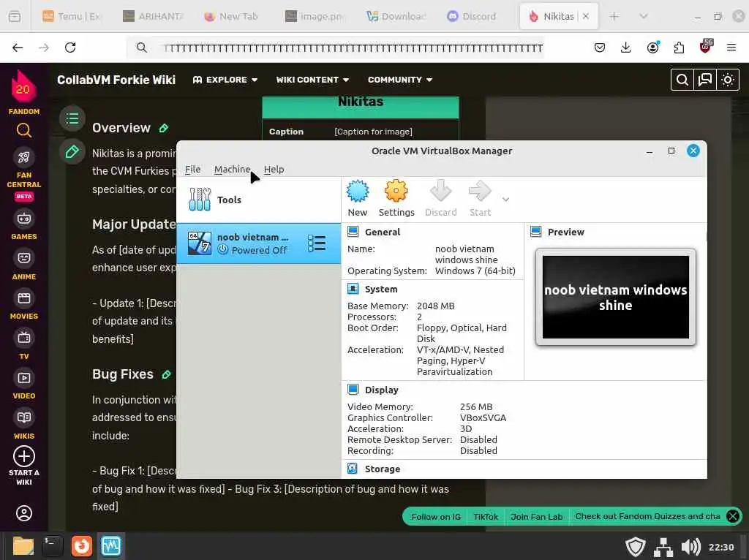Switch to the New Tab tab

click(232, 16)
